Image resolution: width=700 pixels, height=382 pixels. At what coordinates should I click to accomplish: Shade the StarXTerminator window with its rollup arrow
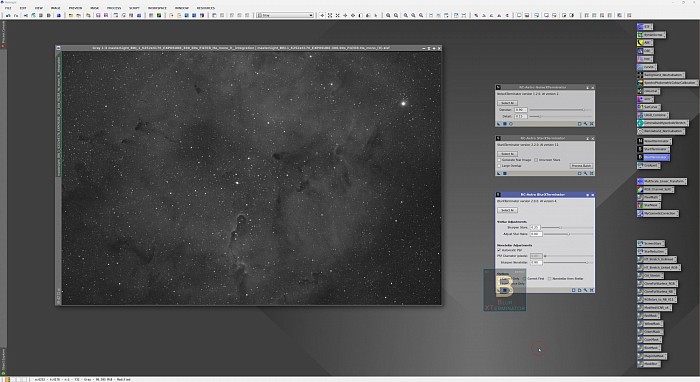tap(588, 138)
